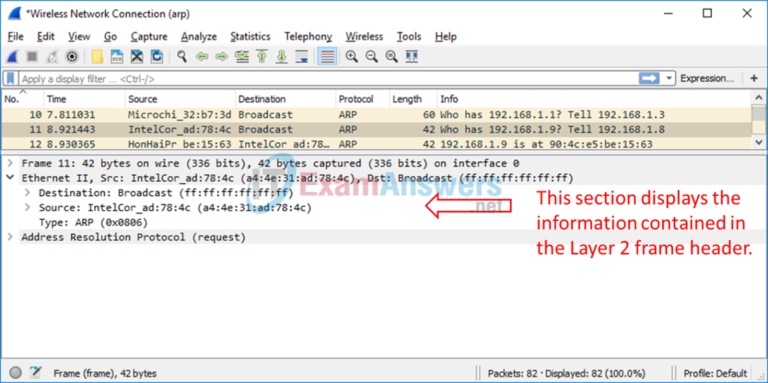
Task: Toggle auto-scroll during live capture icon
Action: coord(302,57)
